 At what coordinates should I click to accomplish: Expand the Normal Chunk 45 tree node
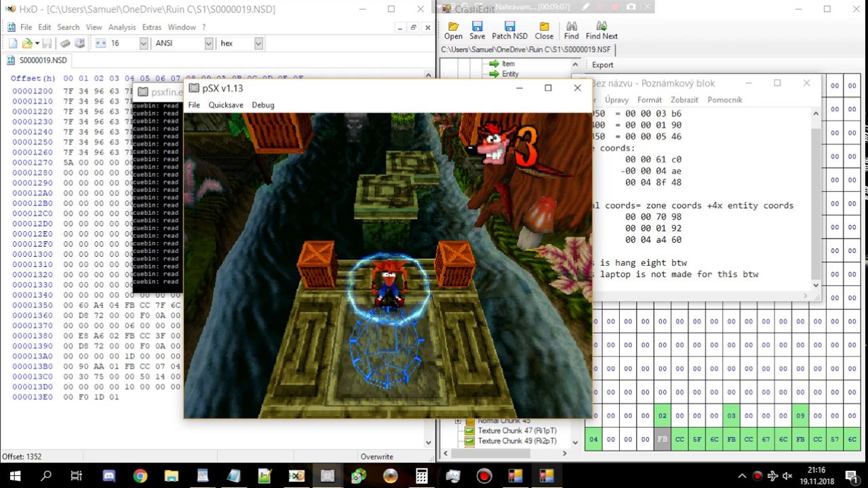click(x=458, y=421)
